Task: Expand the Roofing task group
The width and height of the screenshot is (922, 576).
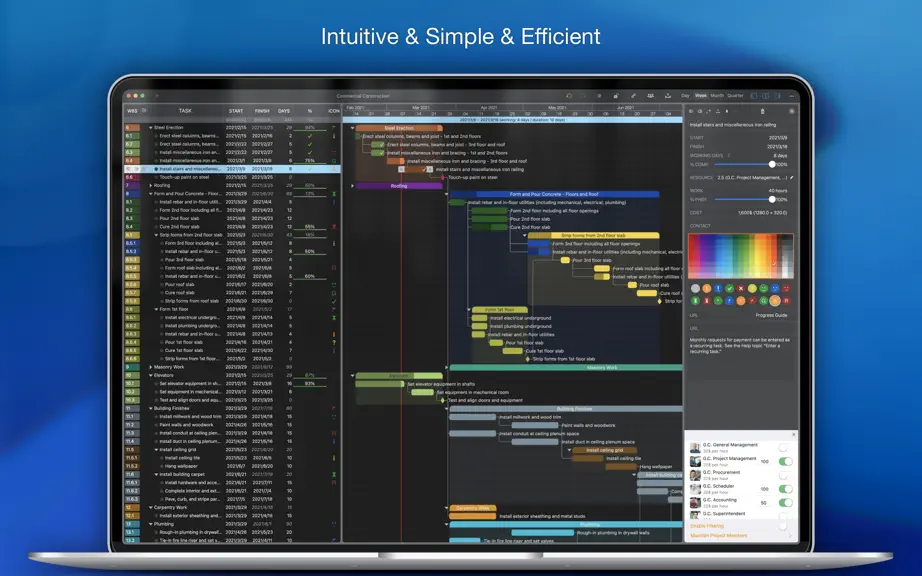Action: pyautogui.click(x=151, y=185)
